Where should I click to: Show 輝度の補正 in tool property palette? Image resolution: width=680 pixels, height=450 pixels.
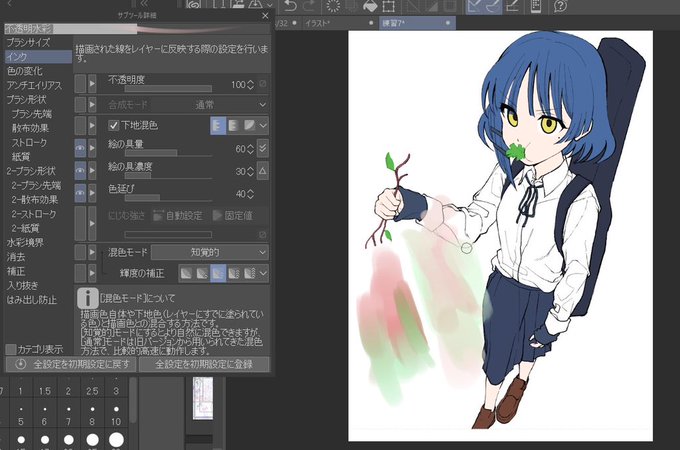point(80,274)
